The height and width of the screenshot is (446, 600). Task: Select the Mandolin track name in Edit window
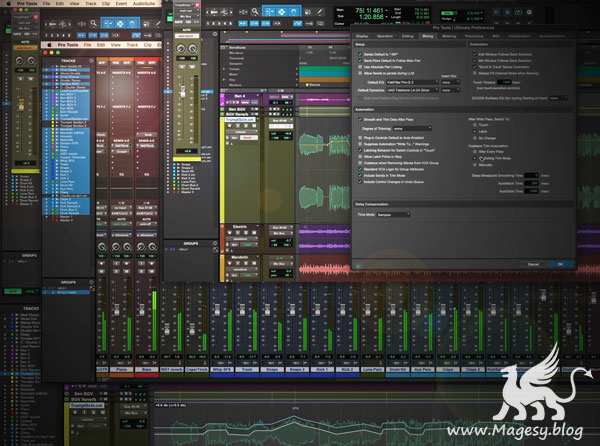[x=240, y=257]
